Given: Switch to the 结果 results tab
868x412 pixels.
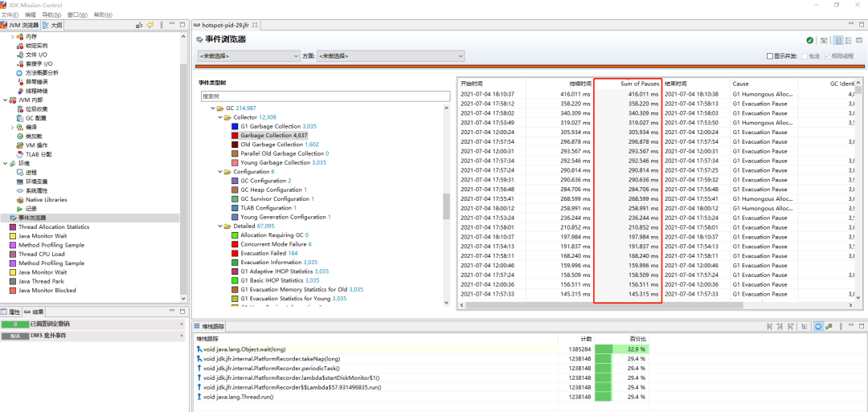Looking at the screenshot, I should click(33, 312).
